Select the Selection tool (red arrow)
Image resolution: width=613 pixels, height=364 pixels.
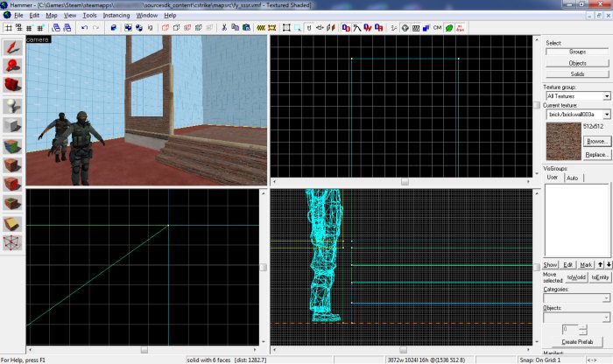coord(12,47)
